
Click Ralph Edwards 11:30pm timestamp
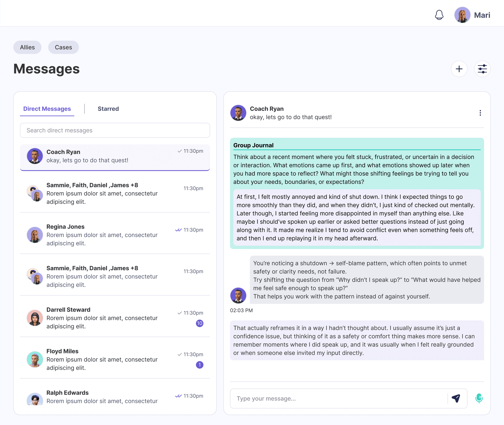coord(193,396)
